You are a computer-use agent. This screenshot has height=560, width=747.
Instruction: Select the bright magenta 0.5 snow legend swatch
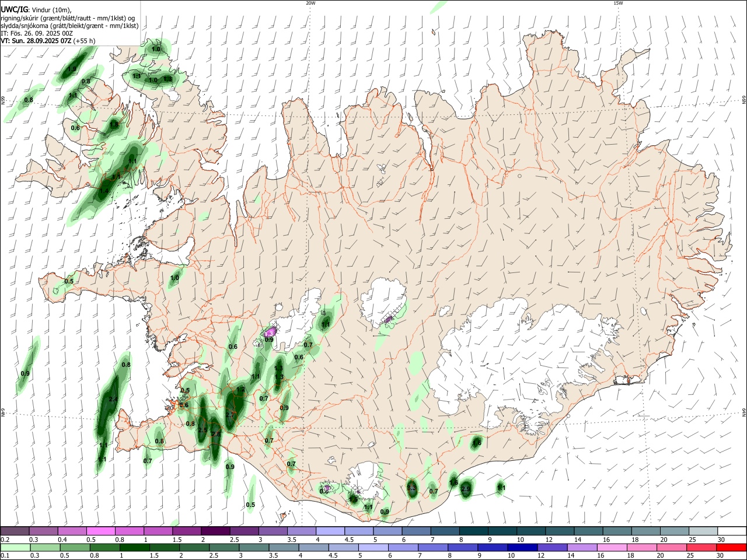pyautogui.click(x=101, y=531)
